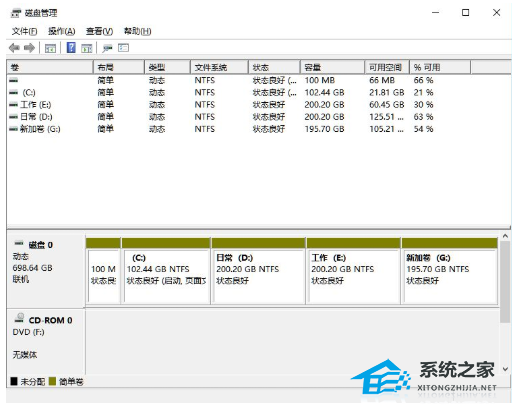Open the 操作(A) menu
Image resolution: width=512 pixels, height=406 pixels.
point(62,31)
